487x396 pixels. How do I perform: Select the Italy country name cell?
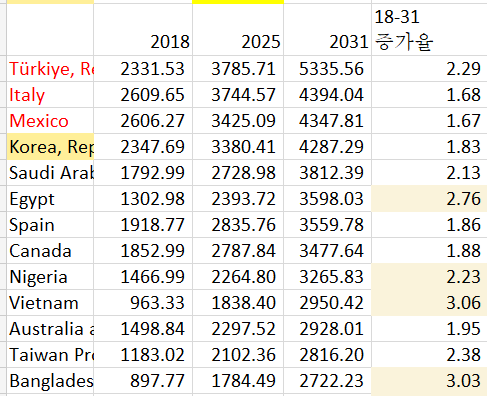point(50,95)
